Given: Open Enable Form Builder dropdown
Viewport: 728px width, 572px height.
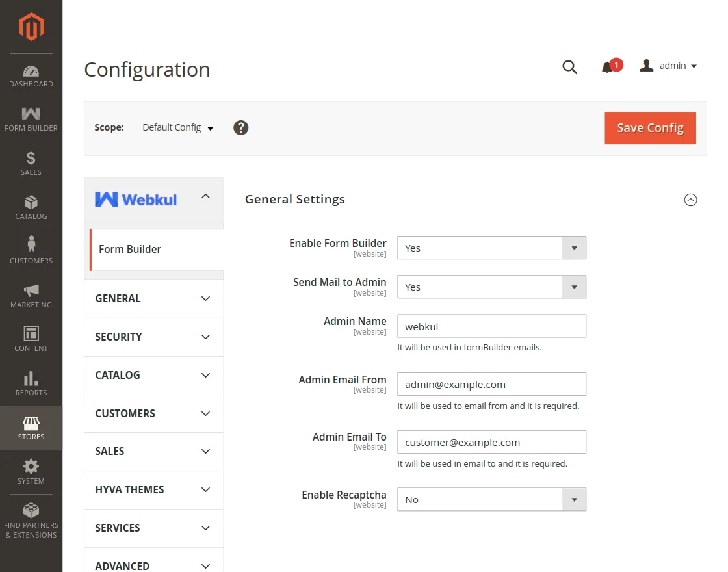Looking at the screenshot, I should coord(491,248).
